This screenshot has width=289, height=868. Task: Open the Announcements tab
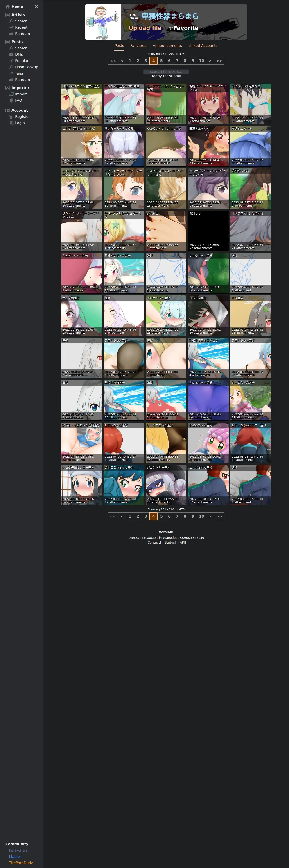tap(167, 46)
